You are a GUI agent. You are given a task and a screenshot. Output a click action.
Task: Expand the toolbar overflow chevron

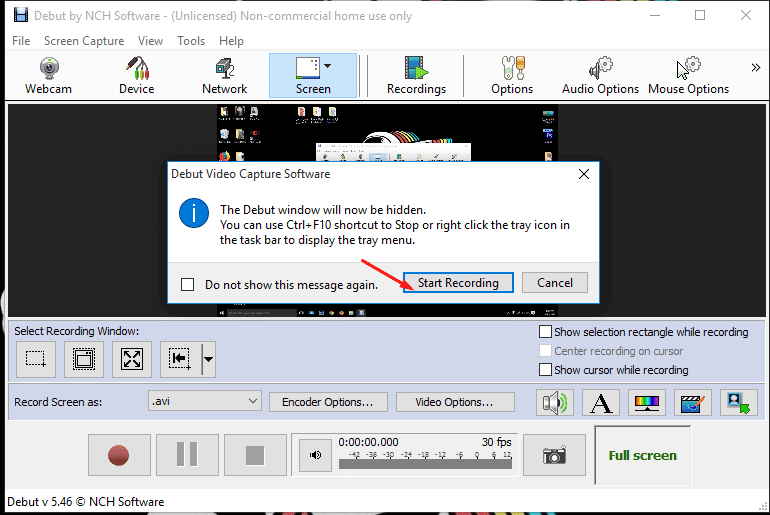755,68
